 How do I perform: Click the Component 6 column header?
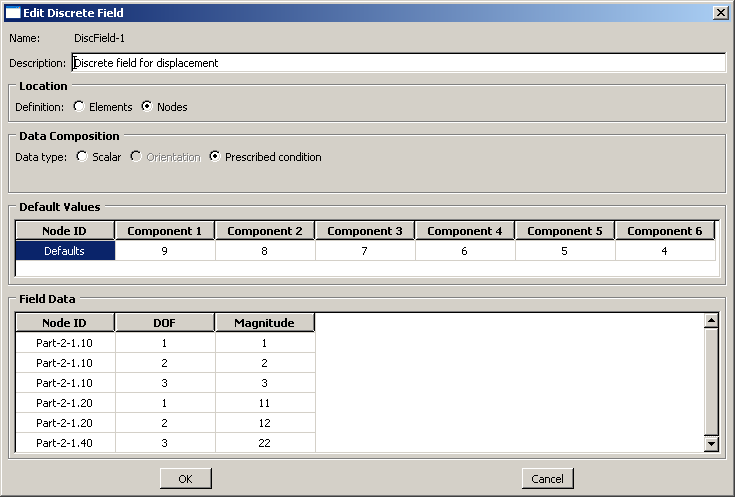665,231
